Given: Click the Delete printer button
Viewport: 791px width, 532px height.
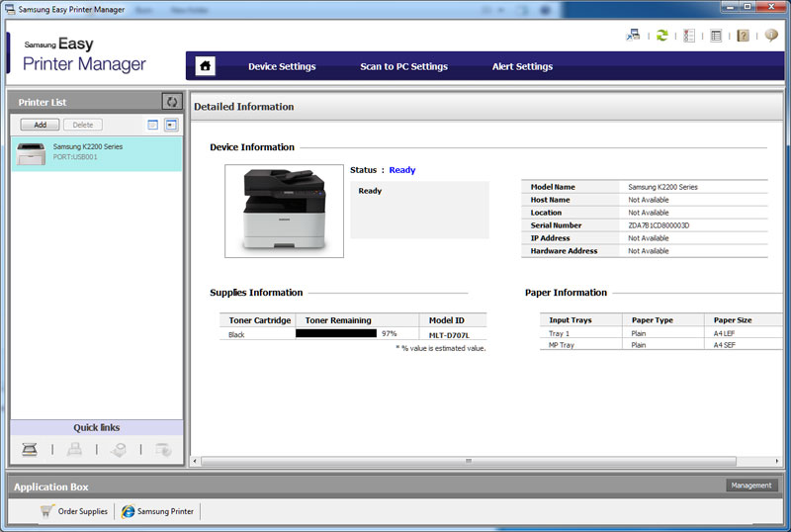Looking at the screenshot, I should click(x=83, y=125).
